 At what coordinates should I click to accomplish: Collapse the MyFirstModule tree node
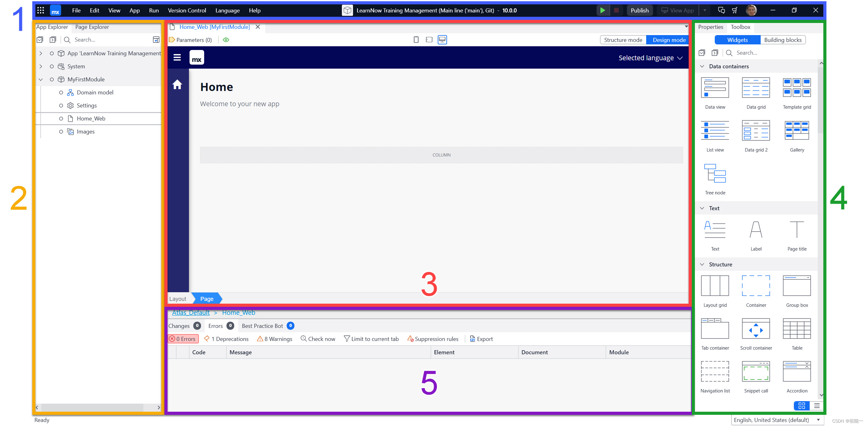click(x=41, y=79)
